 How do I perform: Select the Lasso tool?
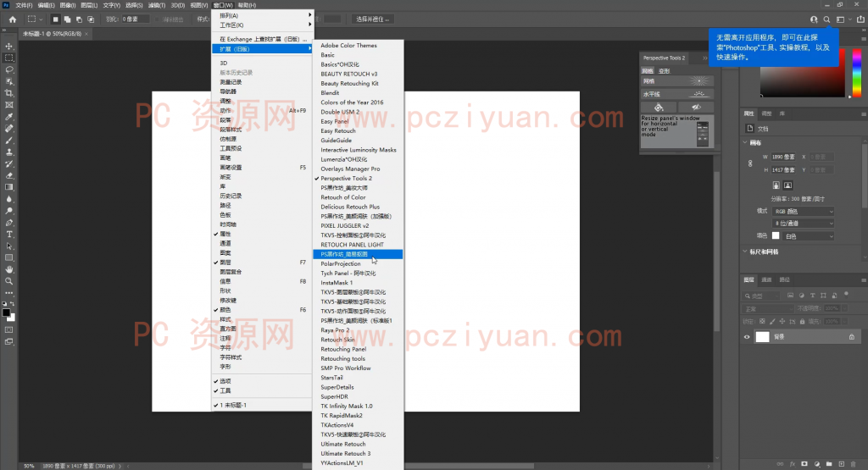tap(9, 69)
